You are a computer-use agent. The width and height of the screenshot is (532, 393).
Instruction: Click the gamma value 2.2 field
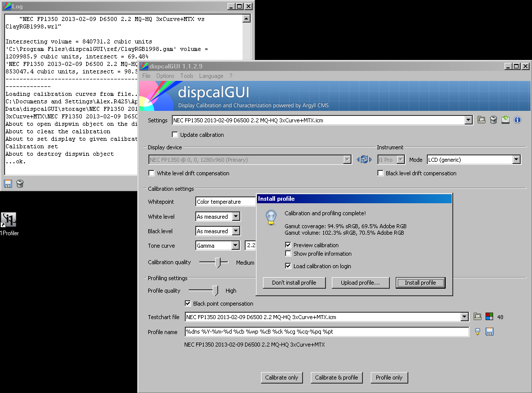click(251, 245)
